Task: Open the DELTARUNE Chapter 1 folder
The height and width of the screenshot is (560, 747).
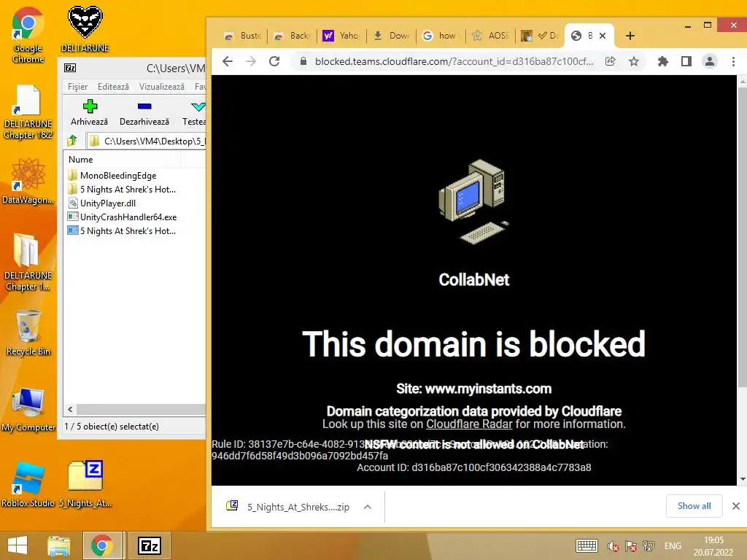Action: coord(28,262)
